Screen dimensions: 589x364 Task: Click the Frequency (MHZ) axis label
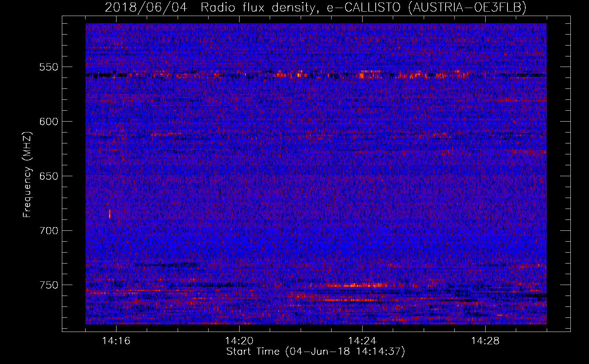coord(27,175)
